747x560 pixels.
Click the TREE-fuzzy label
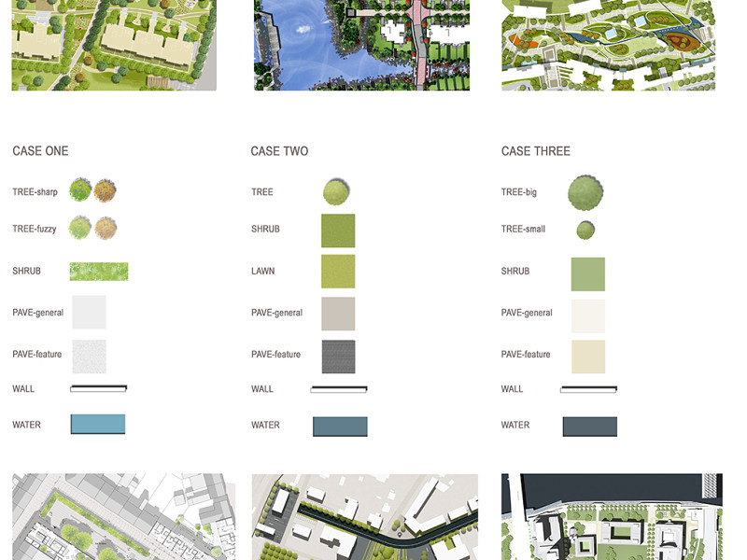35,229
